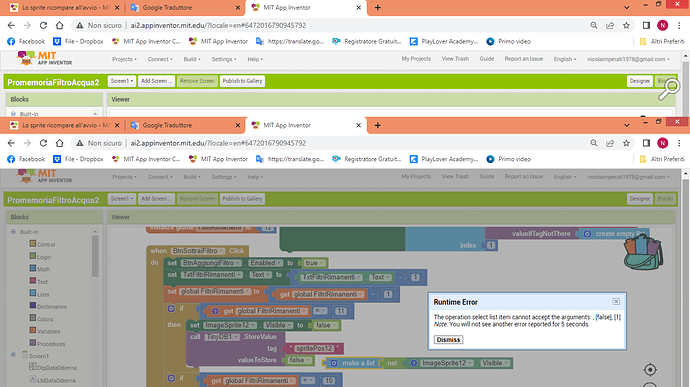The width and height of the screenshot is (690, 387).
Task: Click the mutator gear on the if block
Action: point(171,308)
